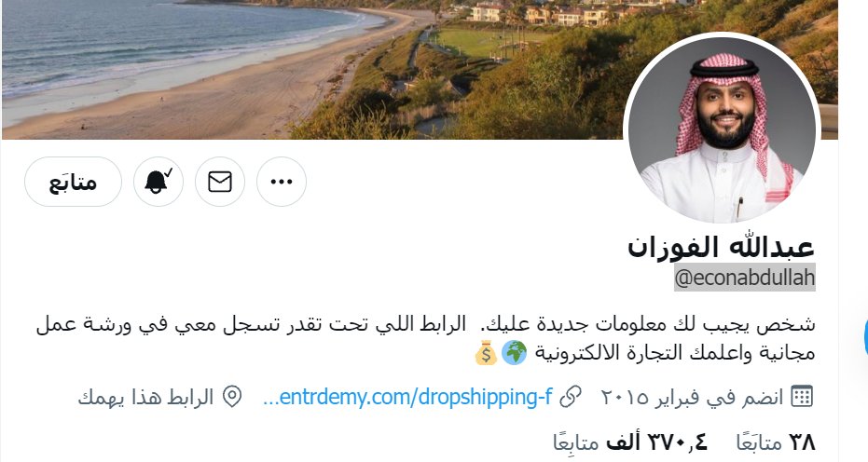Select the @econabdullah handle text
The width and height of the screenshot is (868, 462).
745,278
